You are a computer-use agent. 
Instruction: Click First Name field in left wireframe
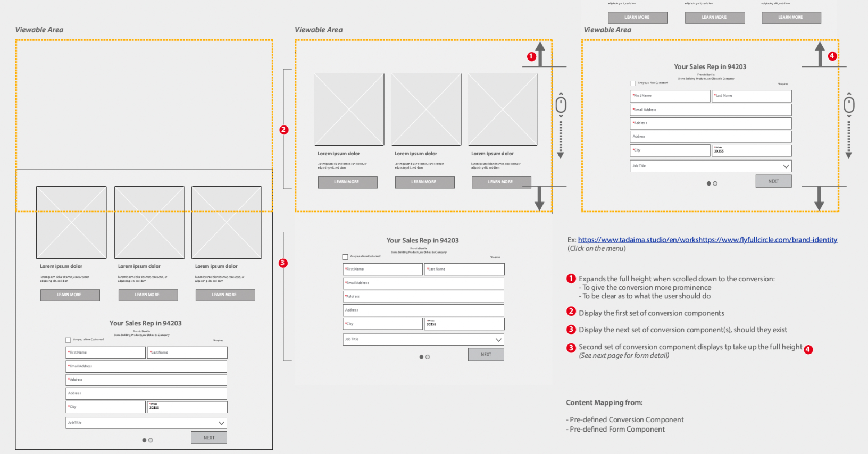coord(105,352)
